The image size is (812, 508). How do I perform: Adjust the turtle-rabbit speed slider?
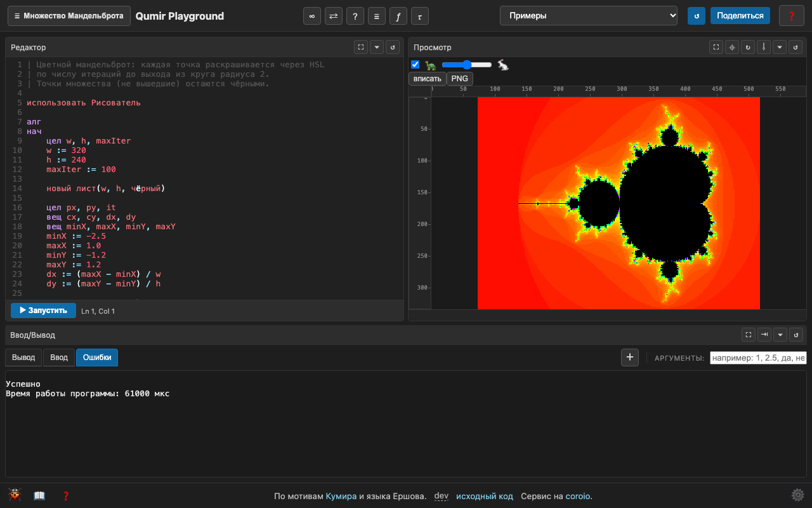467,65
